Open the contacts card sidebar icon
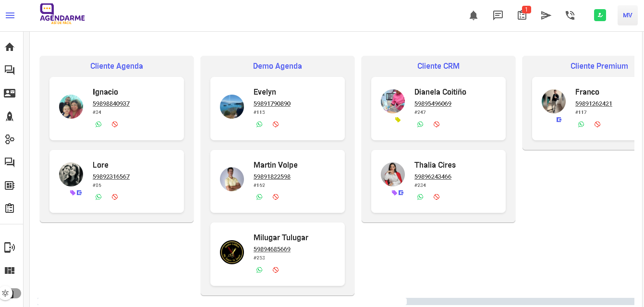 10,93
